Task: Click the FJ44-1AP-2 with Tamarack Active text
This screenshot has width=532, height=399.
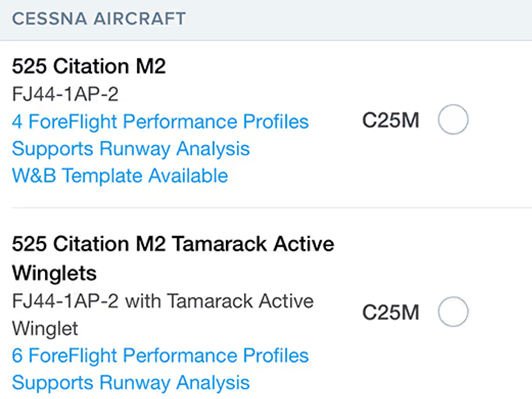Action: pyautogui.click(x=162, y=301)
